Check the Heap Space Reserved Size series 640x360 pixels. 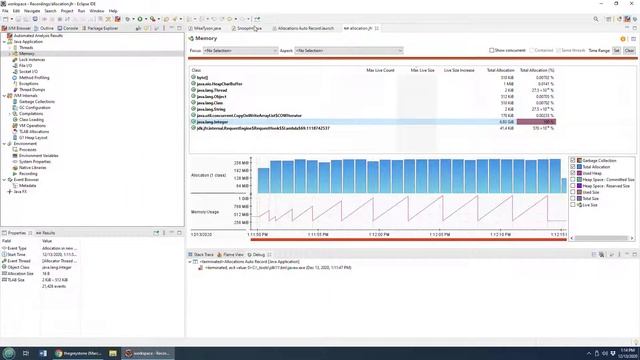pyautogui.click(x=573, y=186)
